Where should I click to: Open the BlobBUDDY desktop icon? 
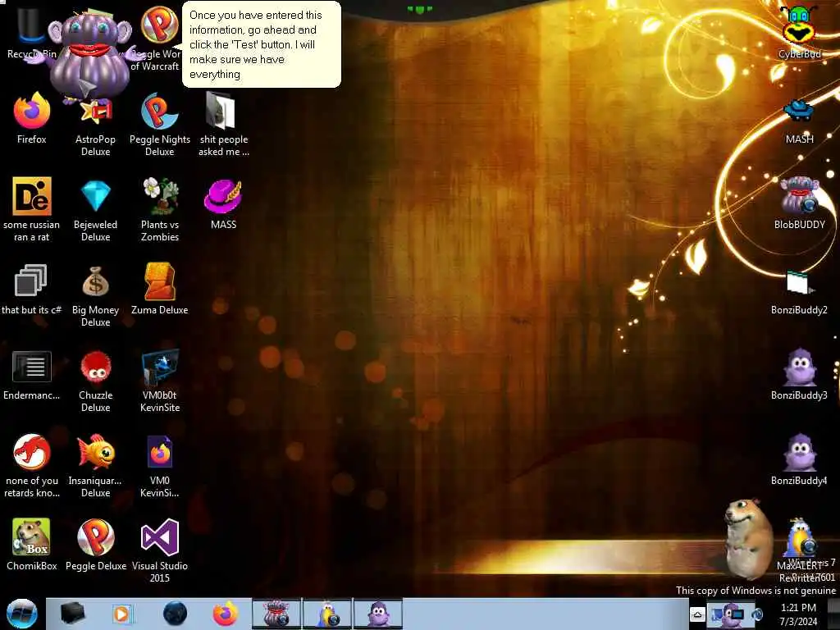click(799, 204)
